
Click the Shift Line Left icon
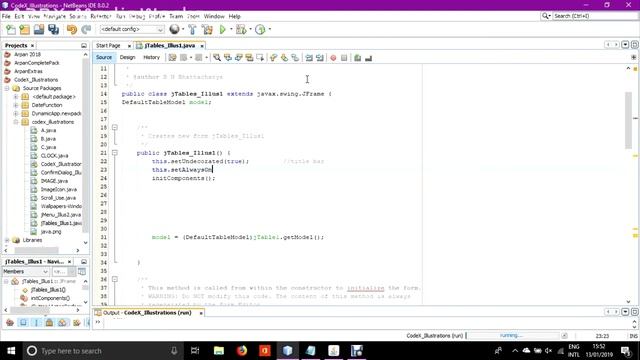coord(309,58)
